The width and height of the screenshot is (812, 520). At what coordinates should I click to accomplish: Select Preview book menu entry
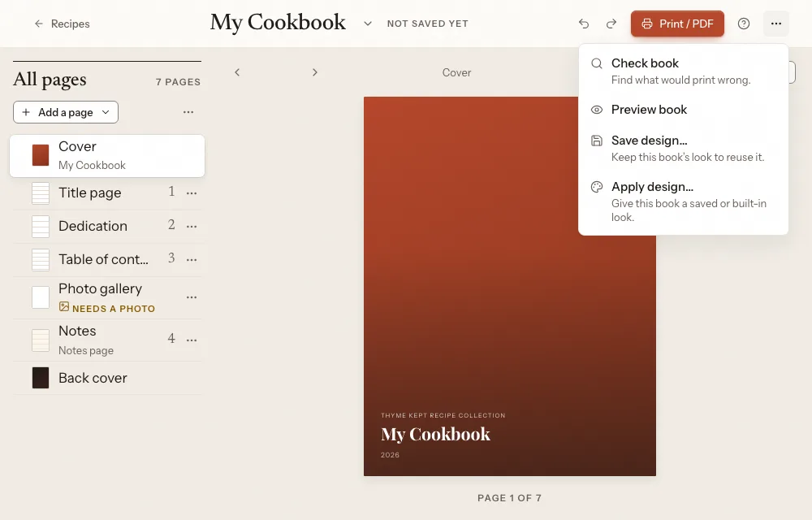click(x=683, y=110)
